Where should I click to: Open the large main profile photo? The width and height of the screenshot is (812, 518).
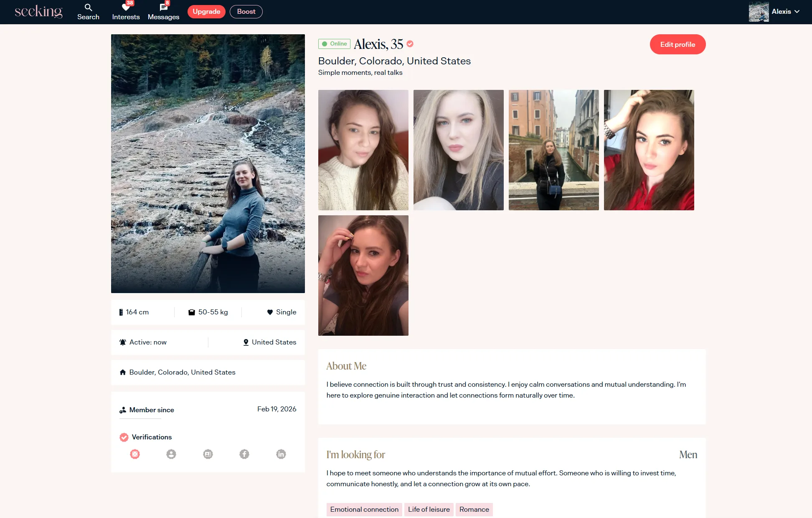pyautogui.click(x=208, y=163)
